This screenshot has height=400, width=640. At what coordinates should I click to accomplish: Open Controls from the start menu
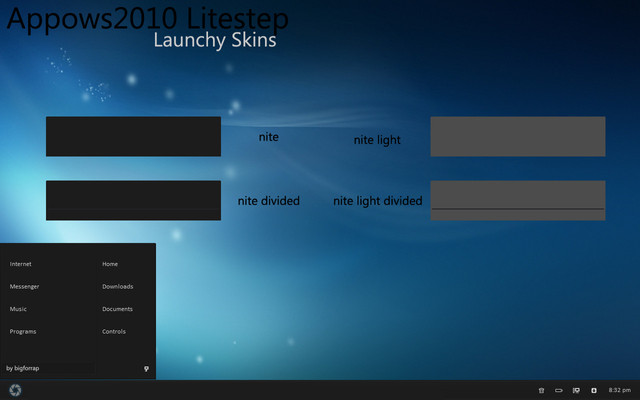pyautogui.click(x=114, y=331)
